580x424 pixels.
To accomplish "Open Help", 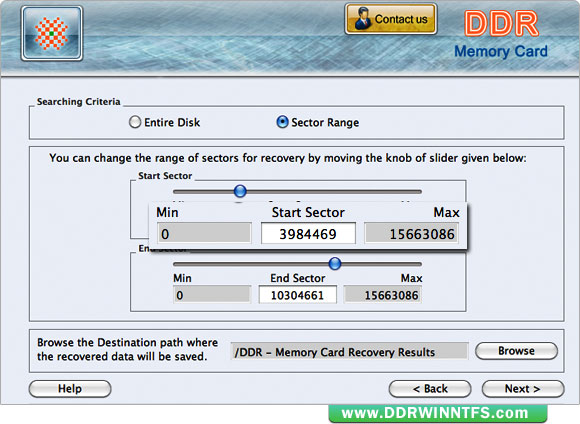I will [70, 389].
